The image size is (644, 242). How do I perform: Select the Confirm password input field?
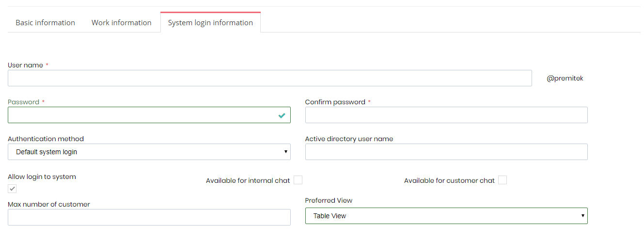(x=446, y=115)
